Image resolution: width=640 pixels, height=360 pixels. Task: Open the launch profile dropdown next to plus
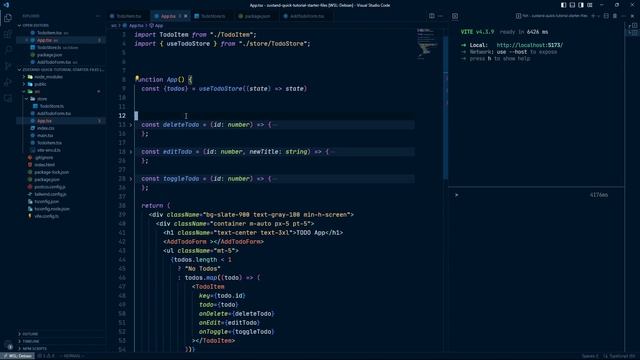coord(598,16)
